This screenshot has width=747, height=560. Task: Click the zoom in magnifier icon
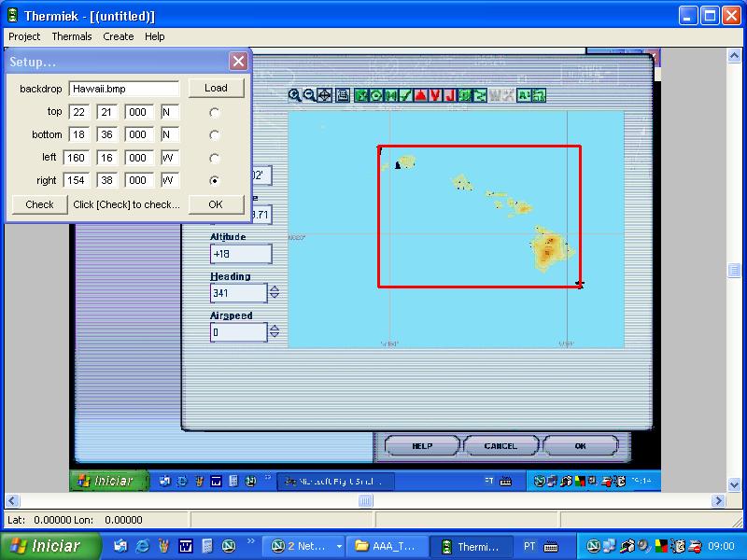click(x=294, y=94)
